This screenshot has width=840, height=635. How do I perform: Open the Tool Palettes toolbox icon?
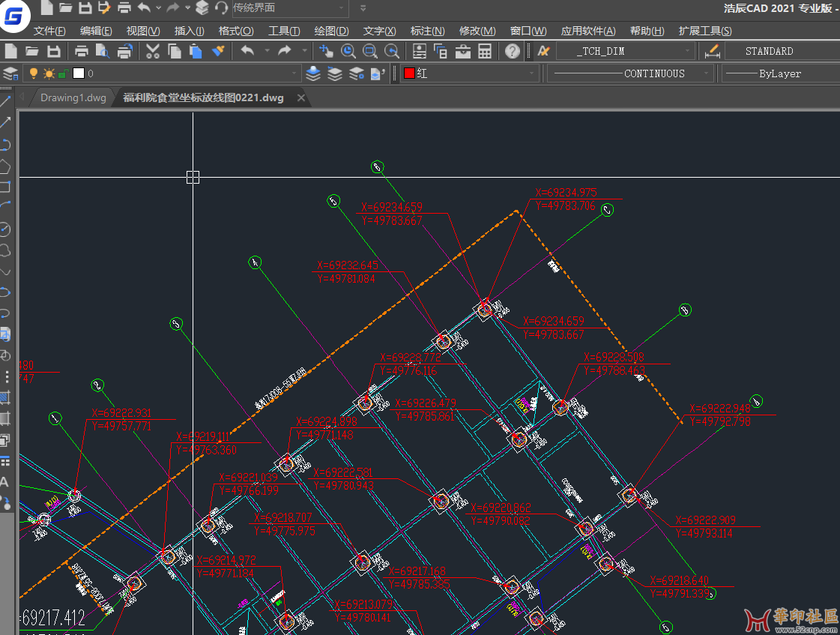(x=463, y=52)
